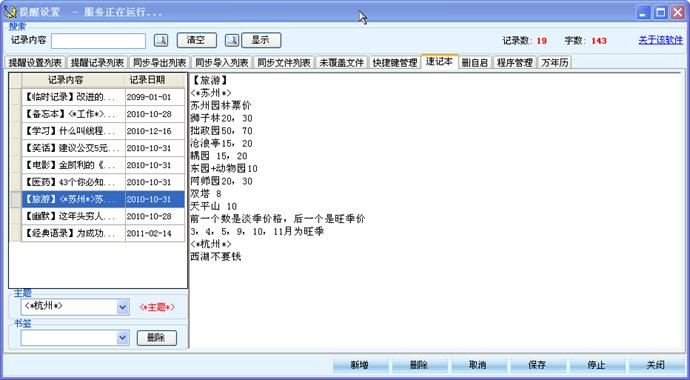Click the icon left of 显示 button
Screen dimensions: 690x380
tap(232, 40)
